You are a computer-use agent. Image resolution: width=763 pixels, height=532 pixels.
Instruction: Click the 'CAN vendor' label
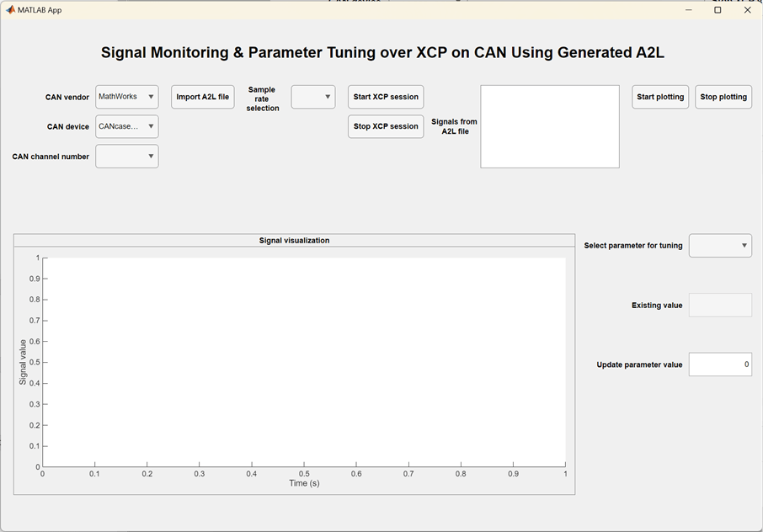pos(67,98)
